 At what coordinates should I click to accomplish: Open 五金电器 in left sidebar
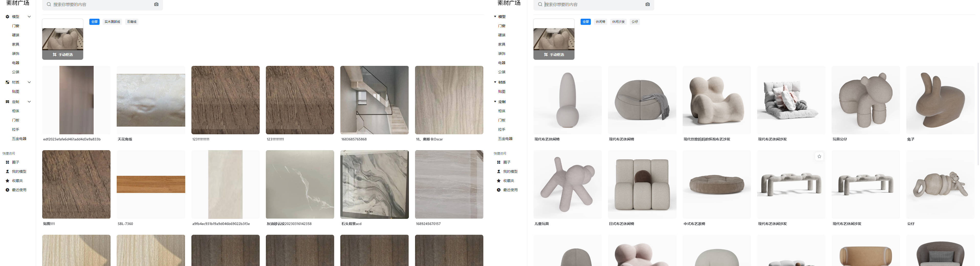coord(19,139)
